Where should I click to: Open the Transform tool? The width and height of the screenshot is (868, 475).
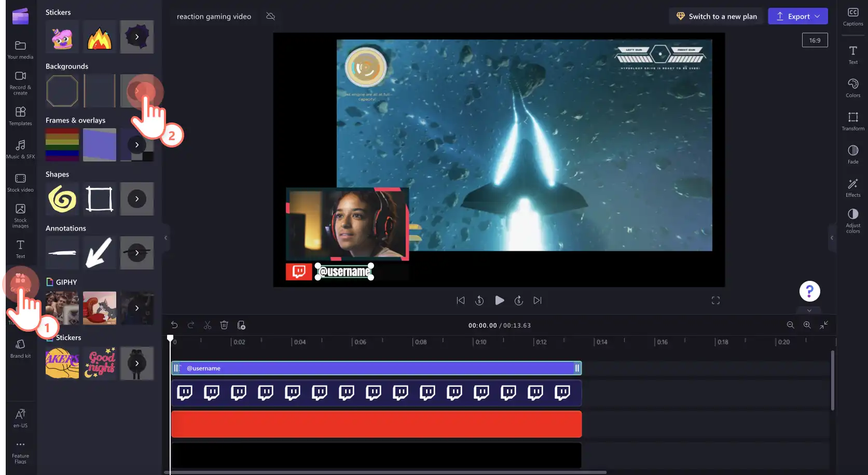click(852, 121)
